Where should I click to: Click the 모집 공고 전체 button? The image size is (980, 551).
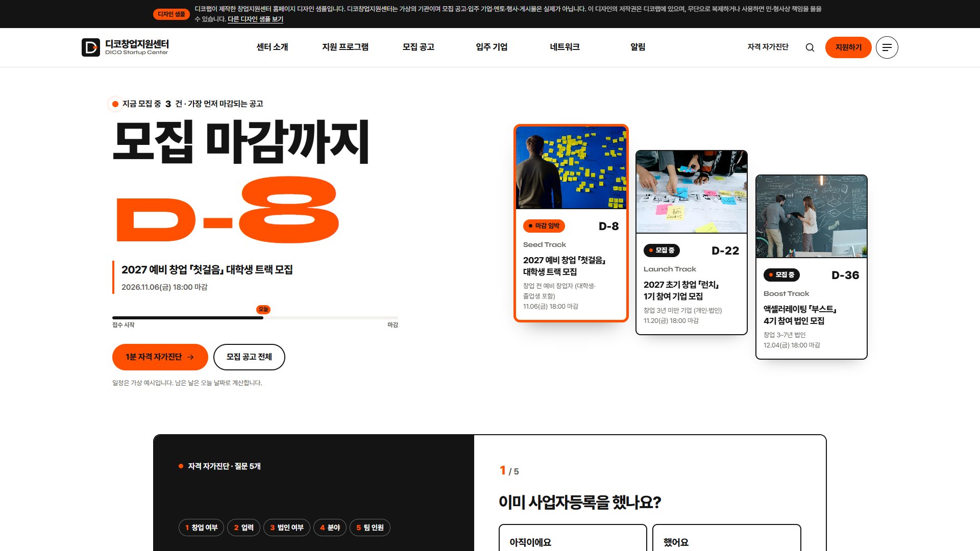(249, 357)
